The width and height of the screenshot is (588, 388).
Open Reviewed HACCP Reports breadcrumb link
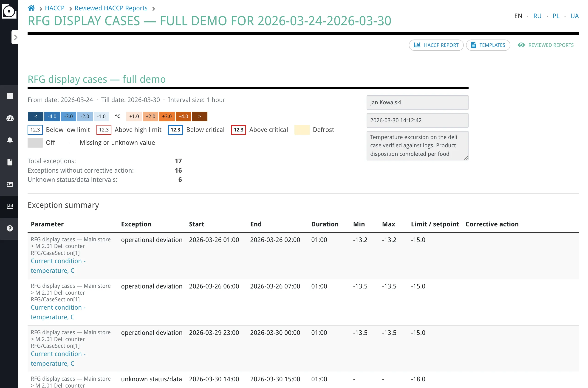pos(111,8)
